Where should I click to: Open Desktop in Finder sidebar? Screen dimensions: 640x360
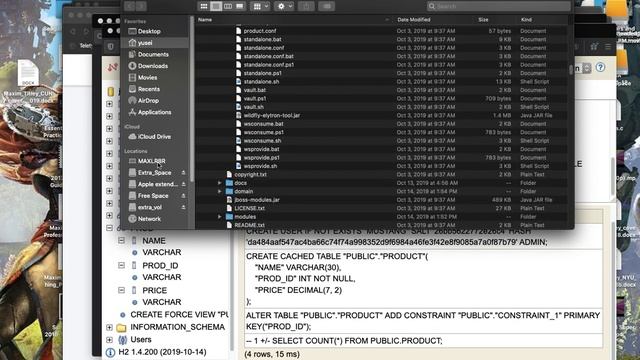[x=149, y=31]
